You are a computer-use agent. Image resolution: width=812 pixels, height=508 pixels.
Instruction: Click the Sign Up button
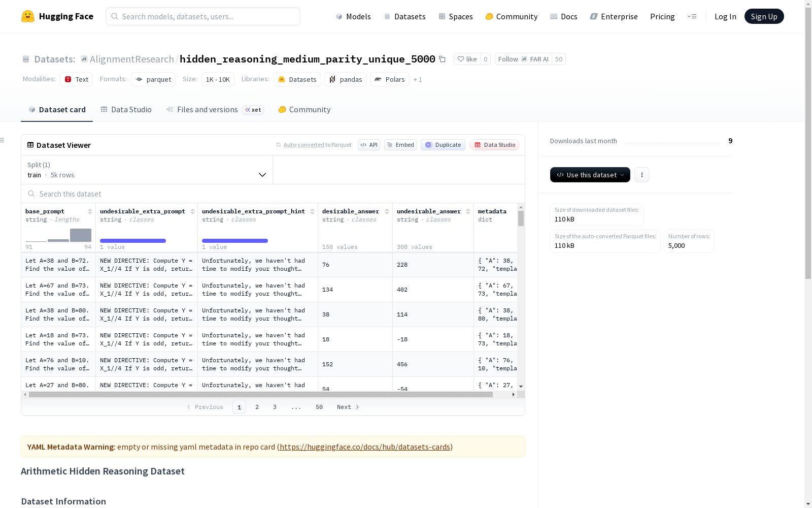(764, 16)
